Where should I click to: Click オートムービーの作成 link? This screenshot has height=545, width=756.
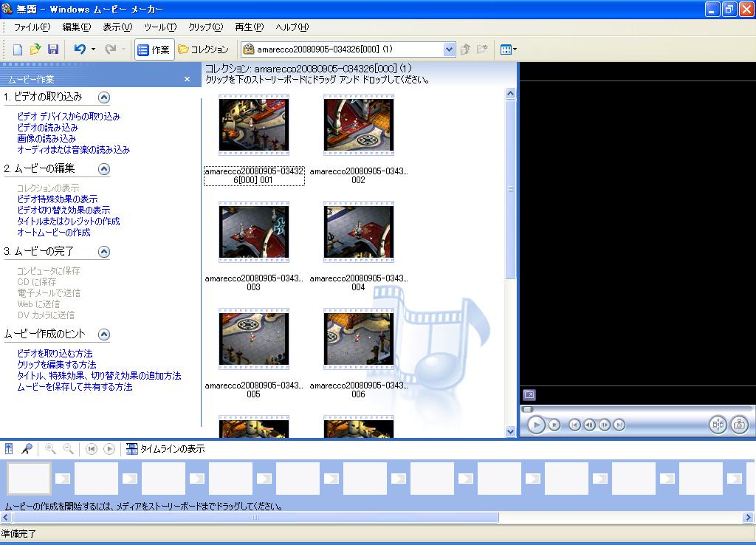53,232
